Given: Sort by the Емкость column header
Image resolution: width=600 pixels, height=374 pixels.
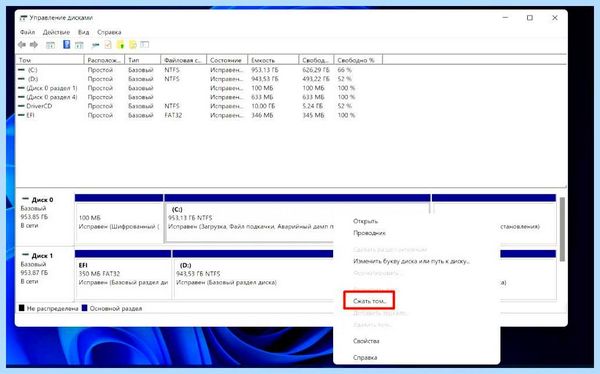Looking at the screenshot, I should pyautogui.click(x=273, y=60).
